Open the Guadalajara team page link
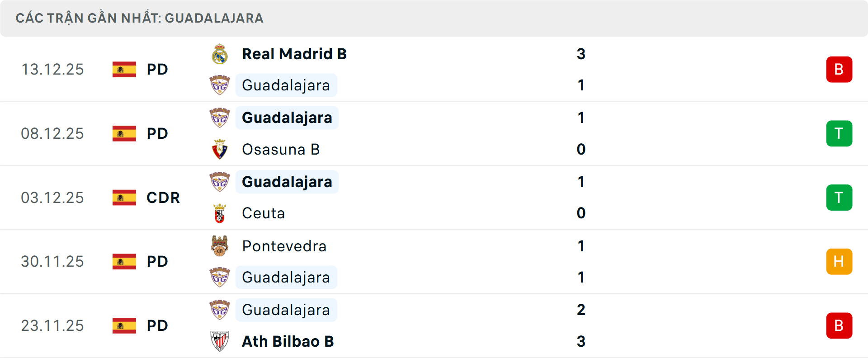 286,85
